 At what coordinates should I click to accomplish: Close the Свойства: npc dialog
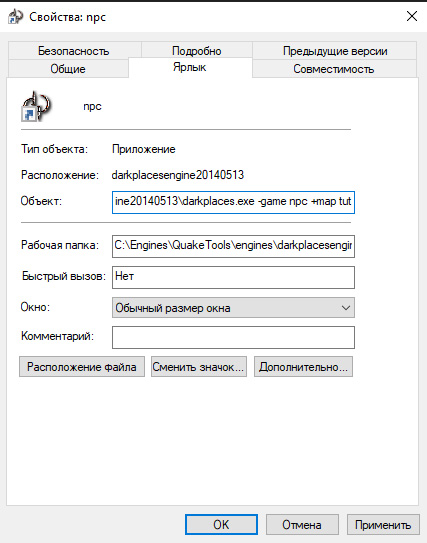[411, 16]
